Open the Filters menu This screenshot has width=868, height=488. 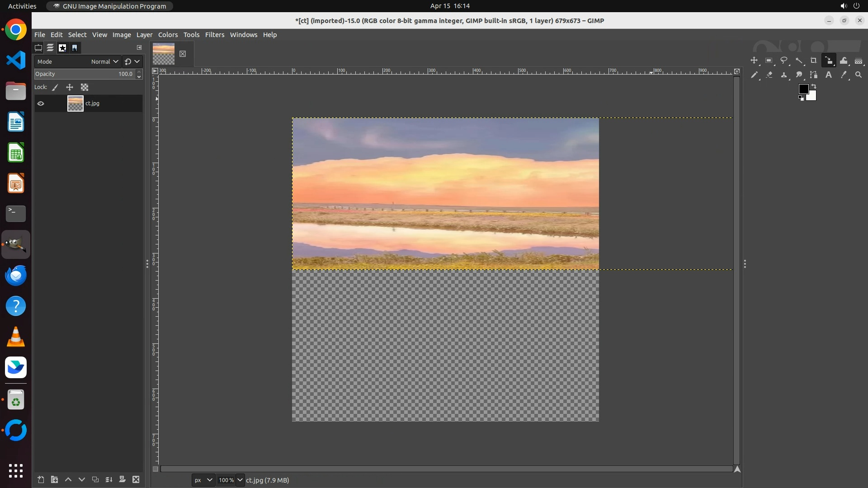tap(214, 35)
